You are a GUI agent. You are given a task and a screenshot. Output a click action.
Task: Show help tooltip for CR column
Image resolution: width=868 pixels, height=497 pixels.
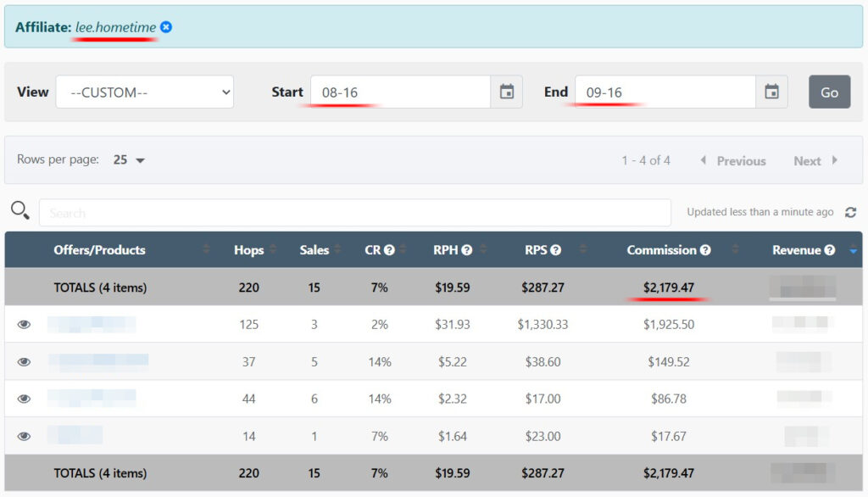(389, 250)
